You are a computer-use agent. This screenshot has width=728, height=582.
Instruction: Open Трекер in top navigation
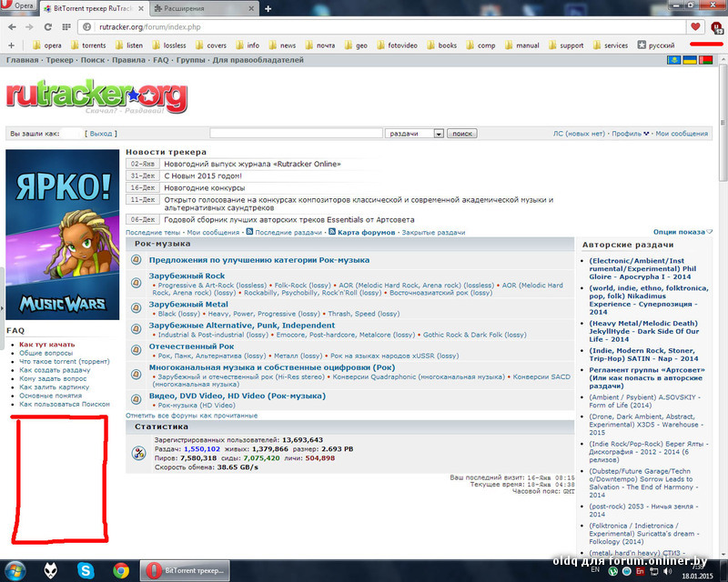click(59, 60)
